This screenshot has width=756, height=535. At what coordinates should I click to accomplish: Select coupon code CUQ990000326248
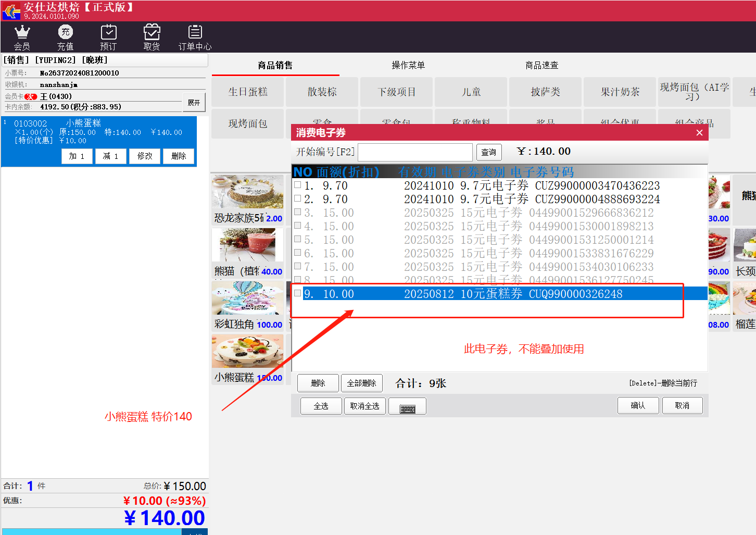pos(575,294)
